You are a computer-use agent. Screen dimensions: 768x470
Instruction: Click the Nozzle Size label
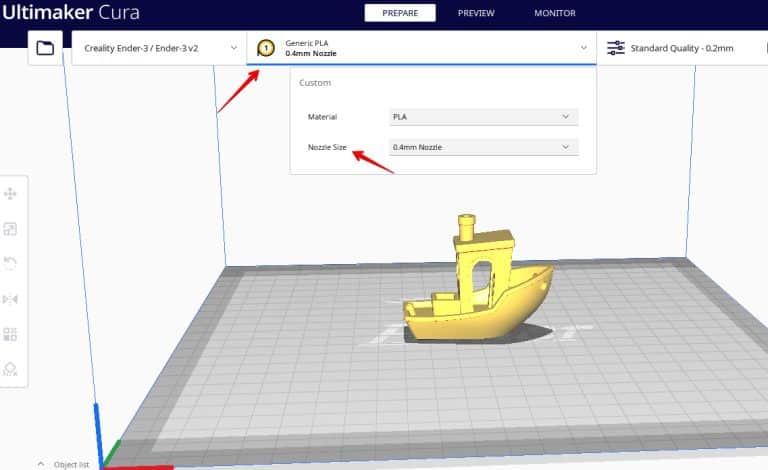point(327,147)
